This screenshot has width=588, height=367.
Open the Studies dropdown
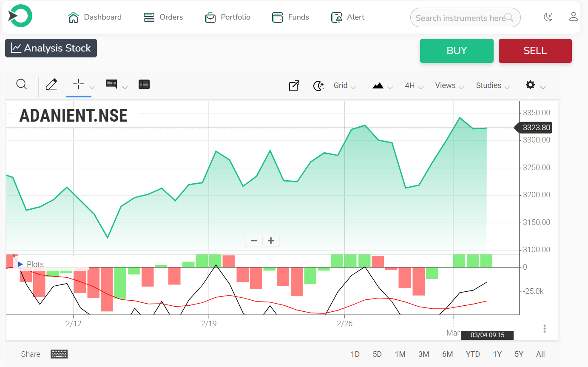pos(493,85)
